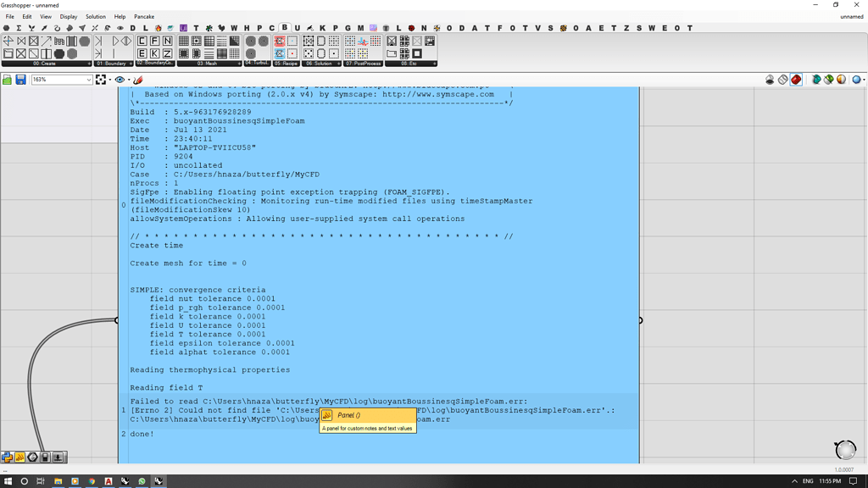The width and height of the screenshot is (868, 488).
Task: Click the orange Panel icon in bottom widget
Action: (x=19, y=457)
